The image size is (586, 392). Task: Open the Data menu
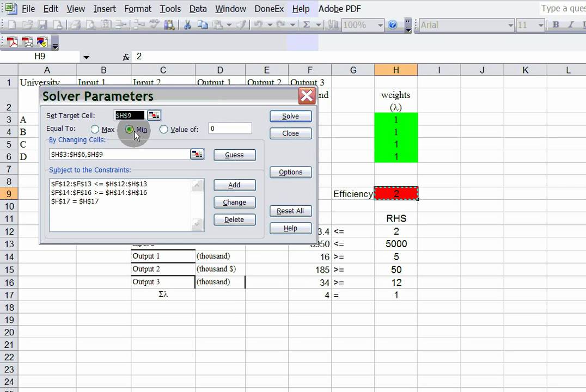[x=198, y=9]
